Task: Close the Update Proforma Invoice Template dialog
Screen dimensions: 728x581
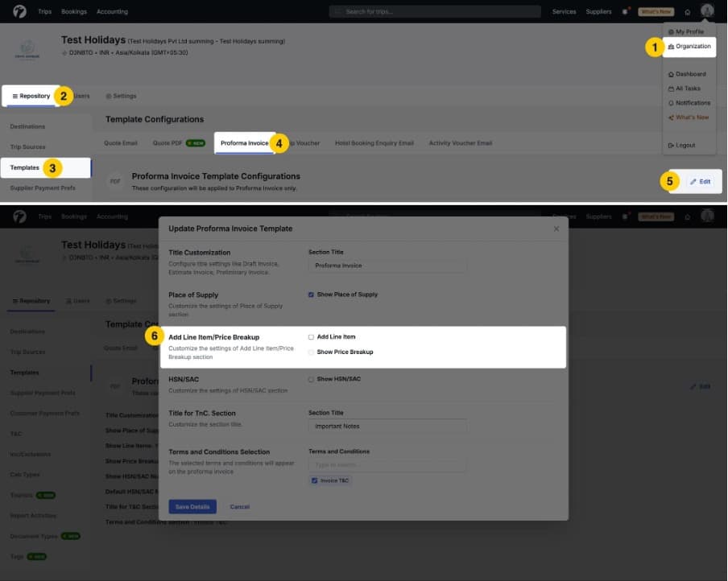Action: (556, 229)
